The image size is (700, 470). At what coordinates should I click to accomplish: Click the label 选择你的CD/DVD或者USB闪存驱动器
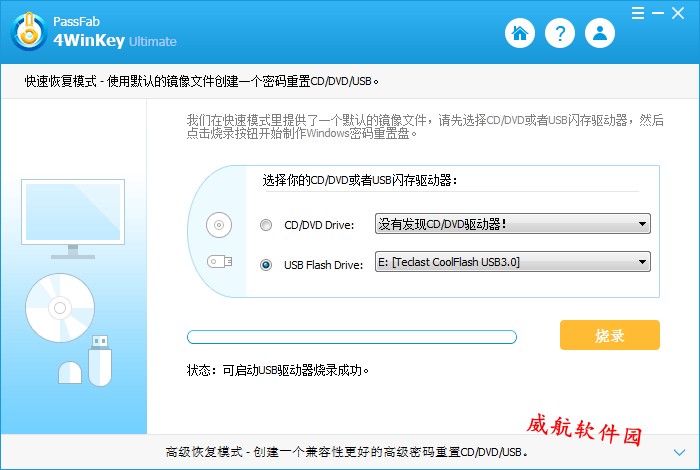360,180
